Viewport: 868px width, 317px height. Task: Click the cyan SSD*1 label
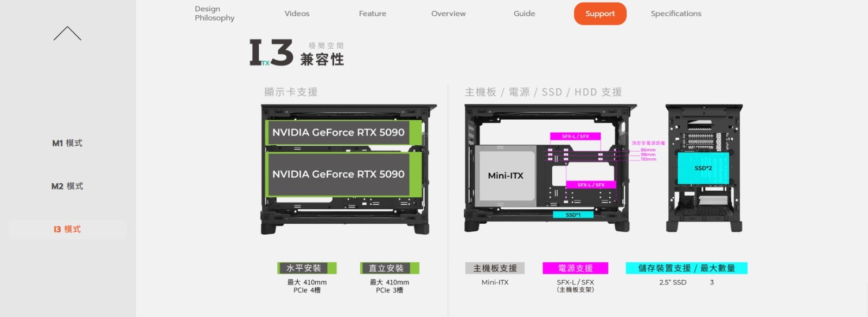(573, 215)
